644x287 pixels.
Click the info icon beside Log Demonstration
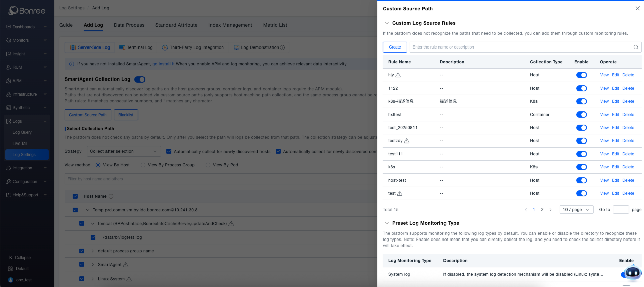(282, 47)
